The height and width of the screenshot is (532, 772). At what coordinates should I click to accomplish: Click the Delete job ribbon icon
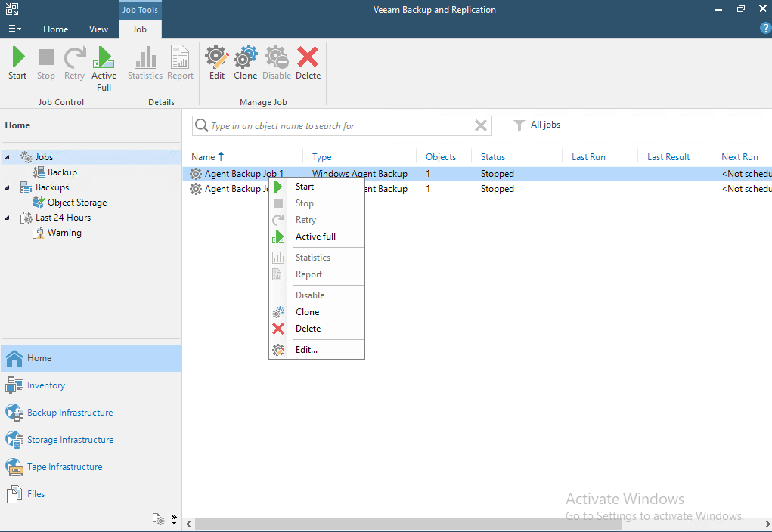pyautogui.click(x=308, y=63)
